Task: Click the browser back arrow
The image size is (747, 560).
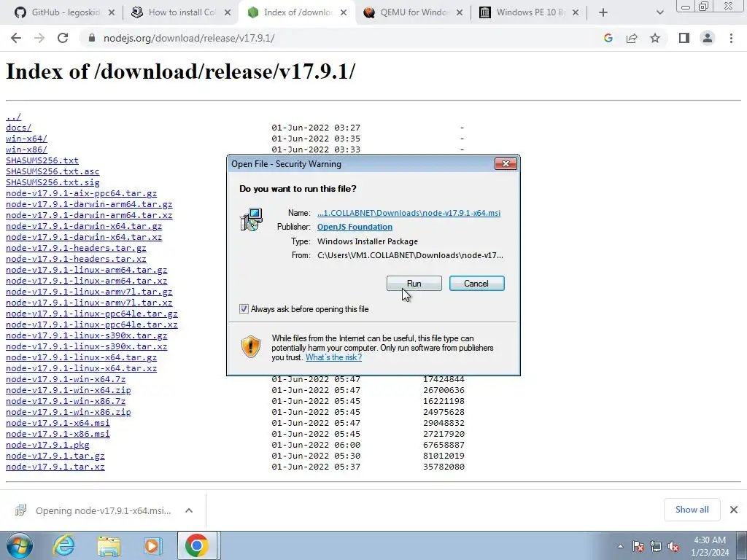Action: coord(16,38)
